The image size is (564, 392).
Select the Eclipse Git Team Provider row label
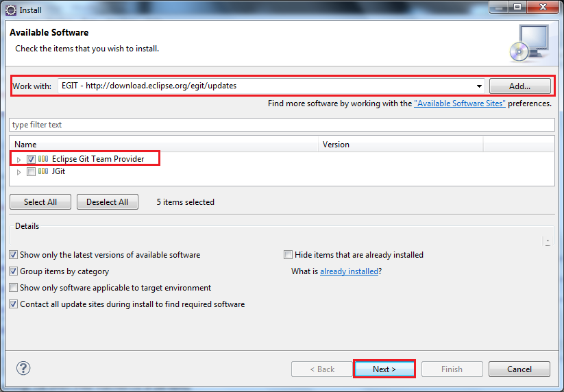tap(98, 158)
